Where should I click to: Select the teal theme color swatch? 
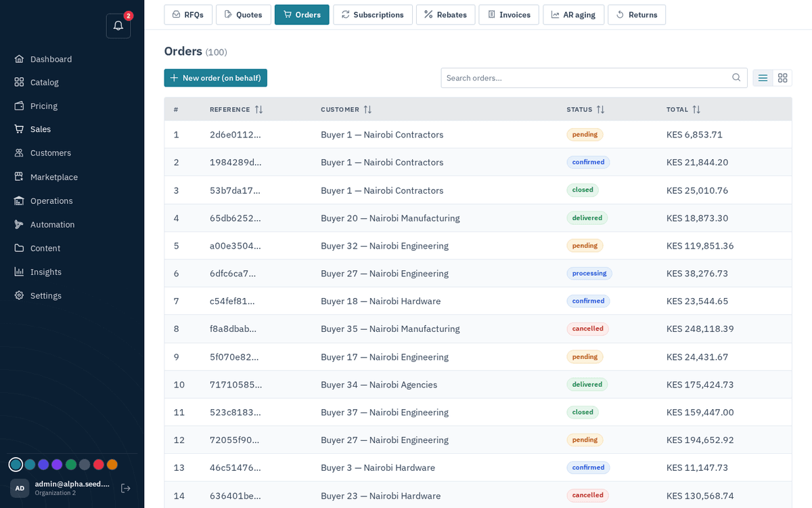tap(16, 465)
